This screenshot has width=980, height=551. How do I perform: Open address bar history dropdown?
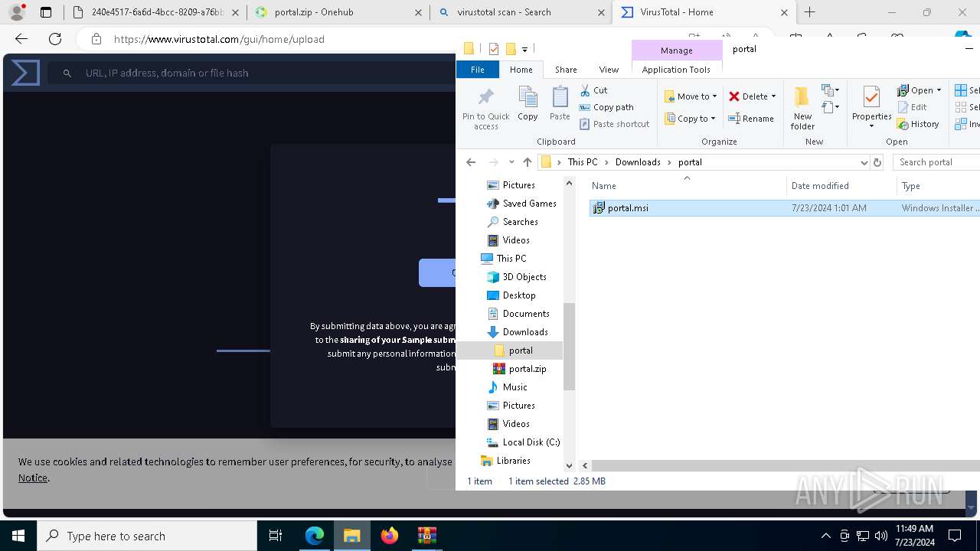pos(864,162)
